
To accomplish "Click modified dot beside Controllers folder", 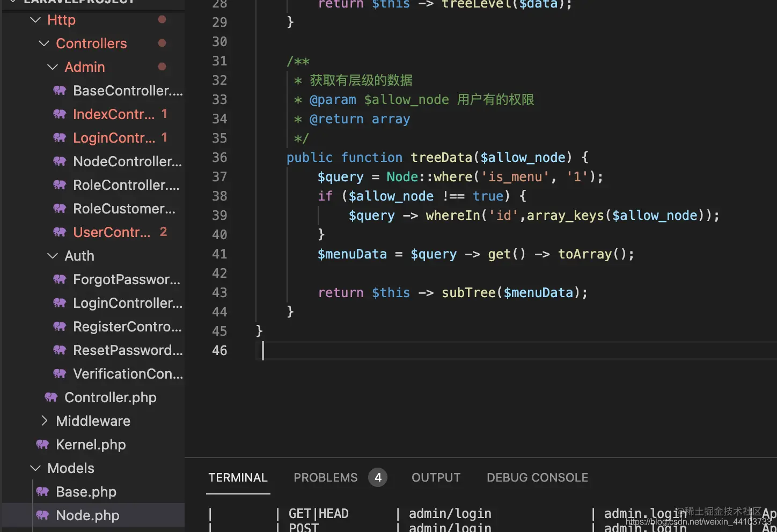I will 162,43.
